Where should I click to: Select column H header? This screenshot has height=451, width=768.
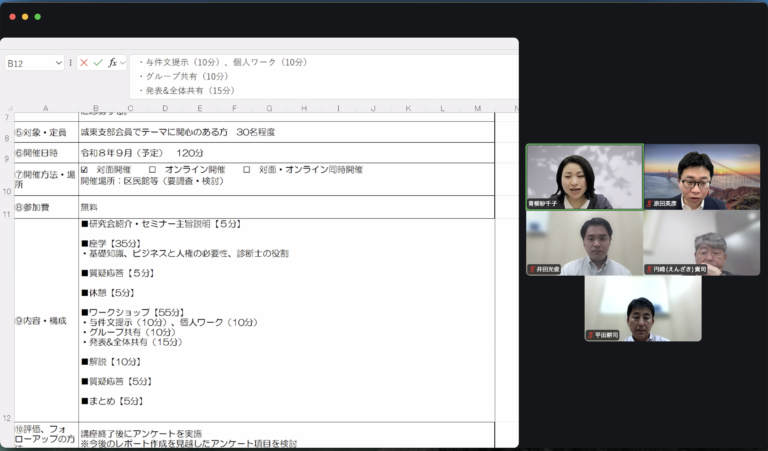(x=304, y=108)
